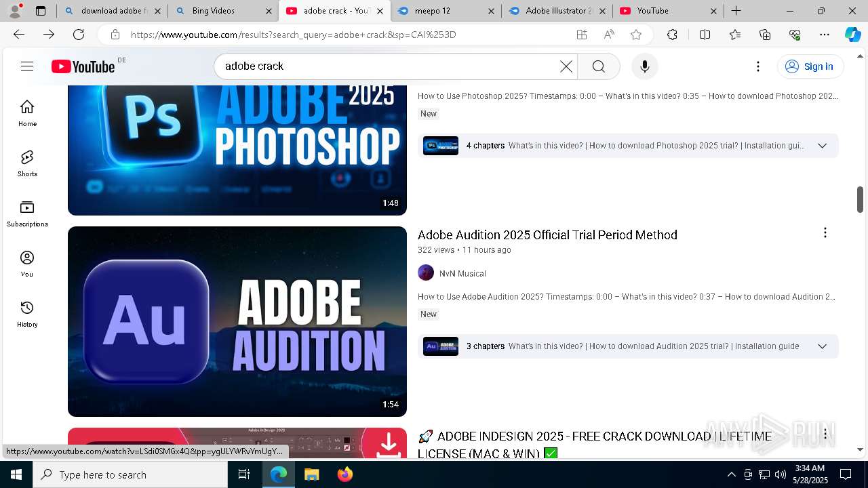Viewport: 868px width, 488px height.
Task: Open Task View on taskbar
Action: (x=244, y=474)
